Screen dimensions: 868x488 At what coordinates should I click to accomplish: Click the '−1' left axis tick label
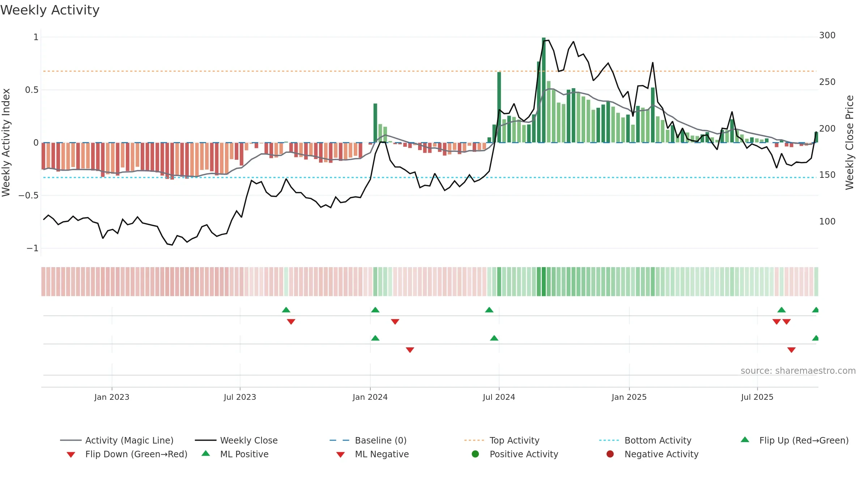(x=33, y=248)
